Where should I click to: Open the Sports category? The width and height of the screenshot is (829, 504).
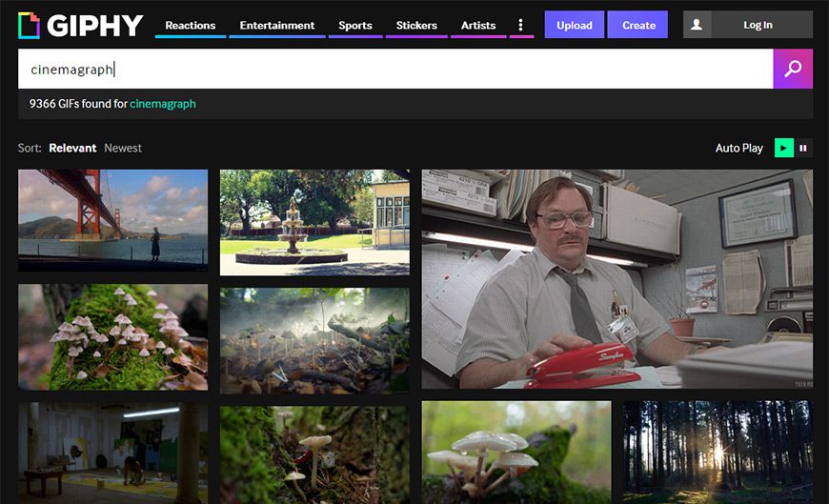(355, 26)
